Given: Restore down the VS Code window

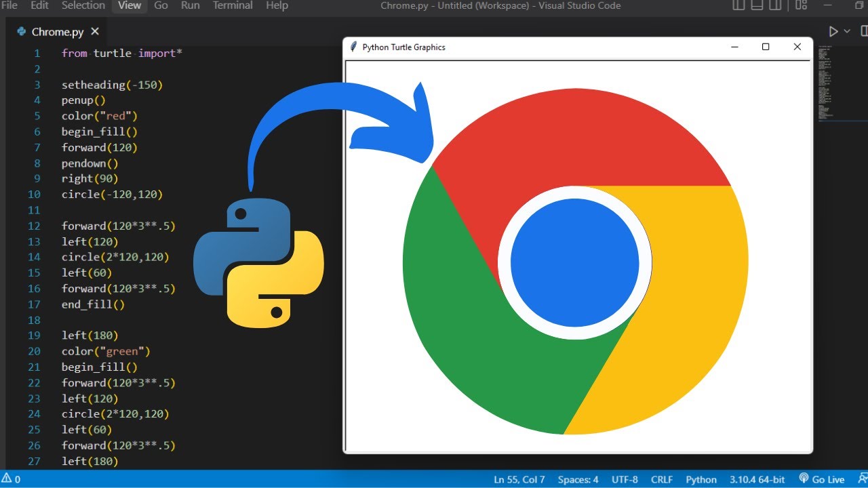Looking at the screenshot, I should (861, 5).
